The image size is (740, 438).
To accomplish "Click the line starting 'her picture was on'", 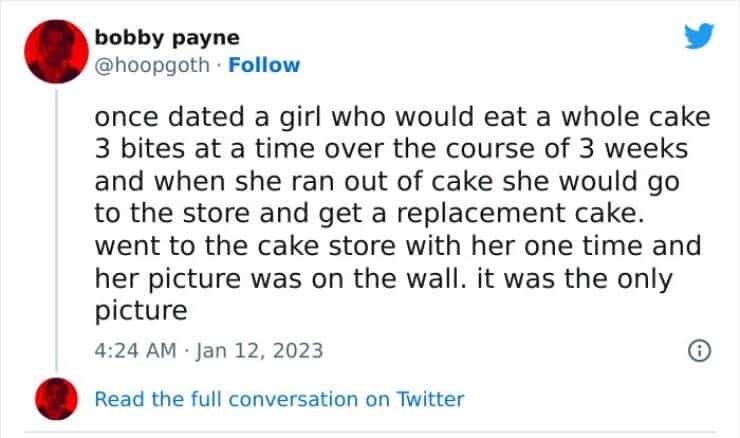I will click(x=386, y=278).
